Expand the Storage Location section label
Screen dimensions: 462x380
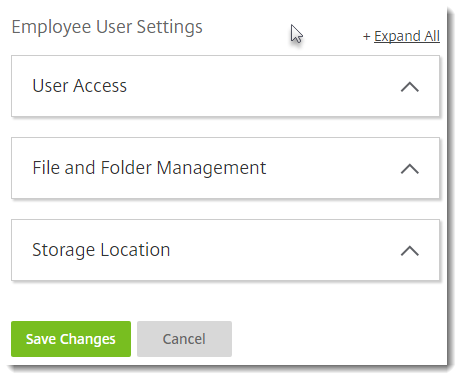coord(101,250)
